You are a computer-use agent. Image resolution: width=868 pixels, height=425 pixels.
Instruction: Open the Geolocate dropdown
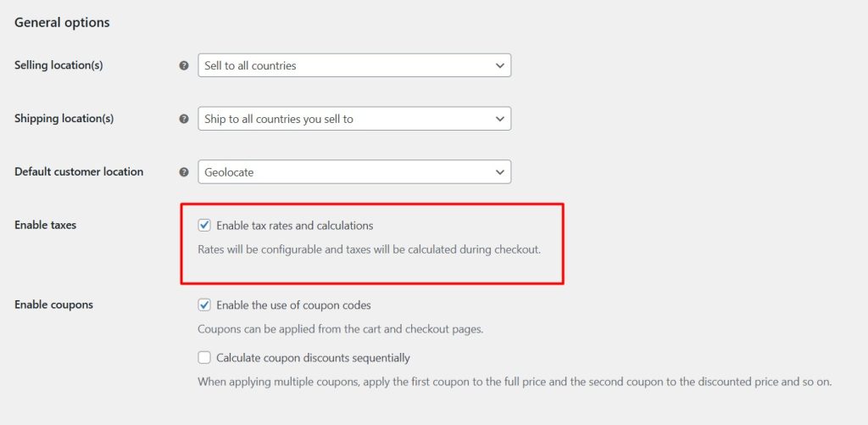point(354,172)
